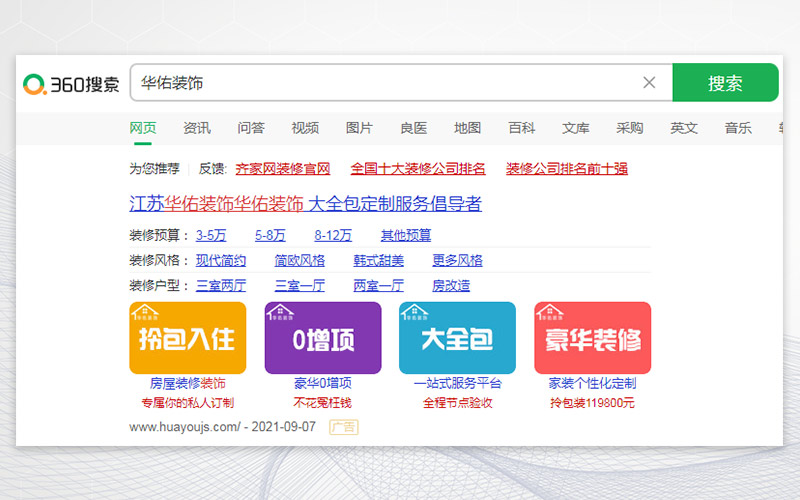The height and width of the screenshot is (500, 800).
Task: Click the green 搜索 button
Action: click(726, 83)
